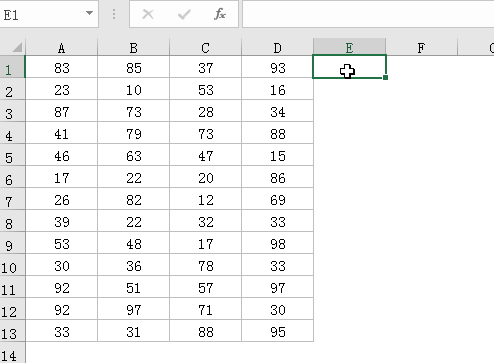Click into the formula bar input
494x363 pixels.
point(368,14)
